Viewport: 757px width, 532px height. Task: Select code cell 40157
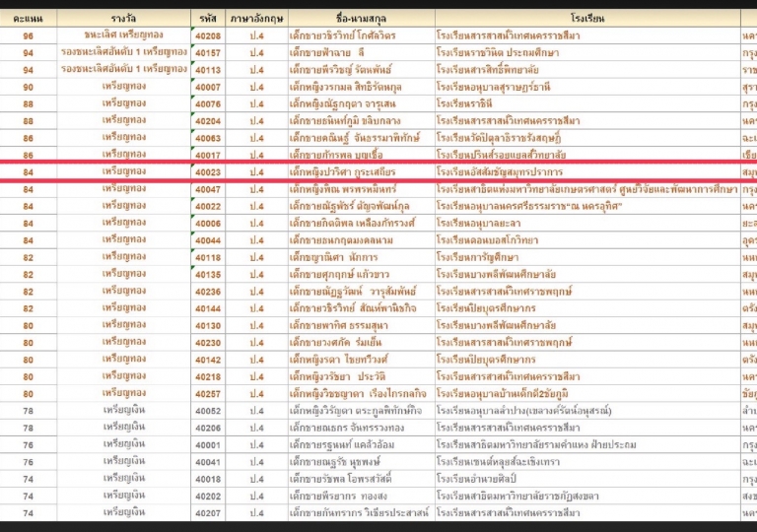208,52
